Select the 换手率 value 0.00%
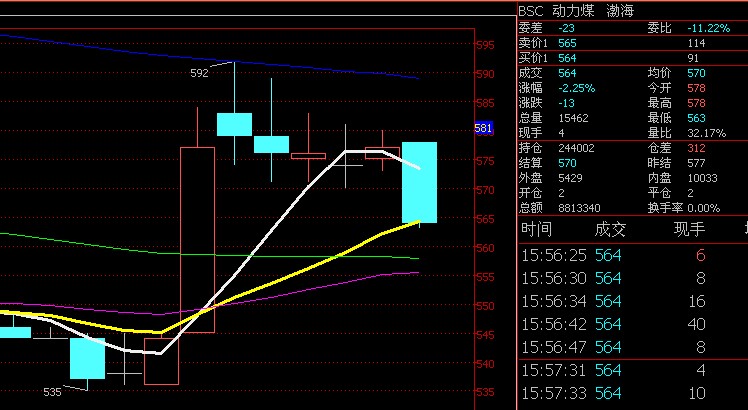Screen dimensions: 748x410 pos(704,208)
